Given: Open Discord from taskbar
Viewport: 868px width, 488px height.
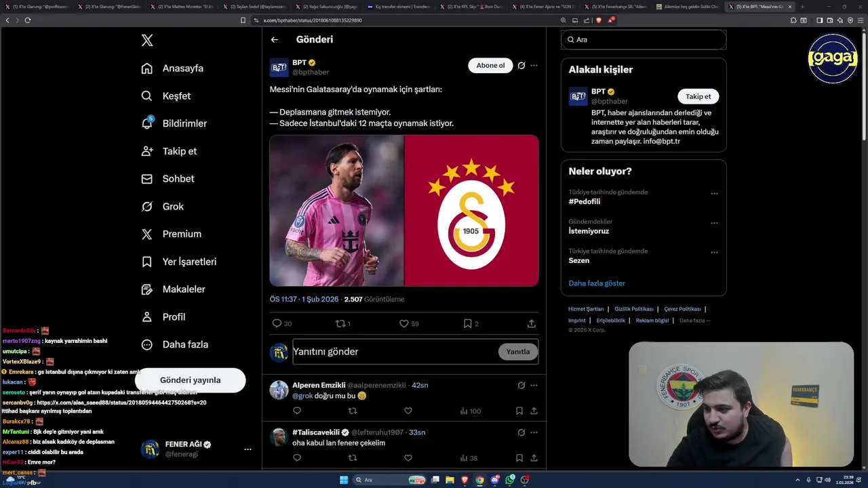Looking at the screenshot, I should click(495, 480).
